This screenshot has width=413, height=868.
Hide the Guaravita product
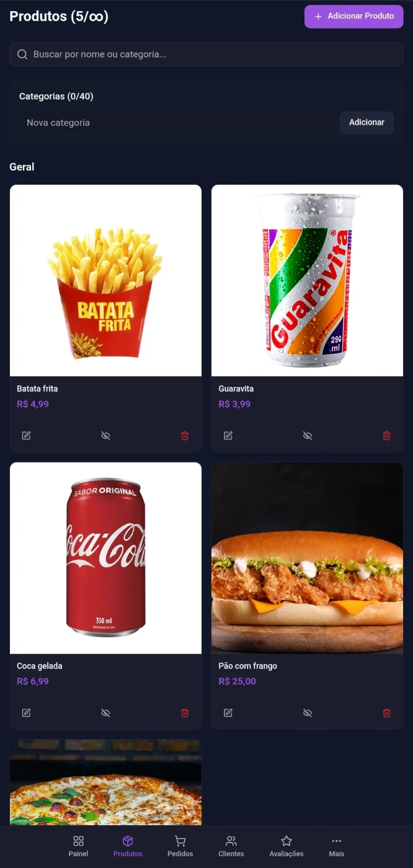click(308, 436)
